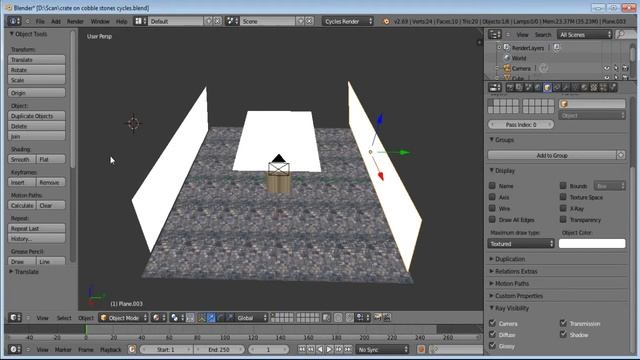Enable the Wire display checkbox

[x=492, y=208]
